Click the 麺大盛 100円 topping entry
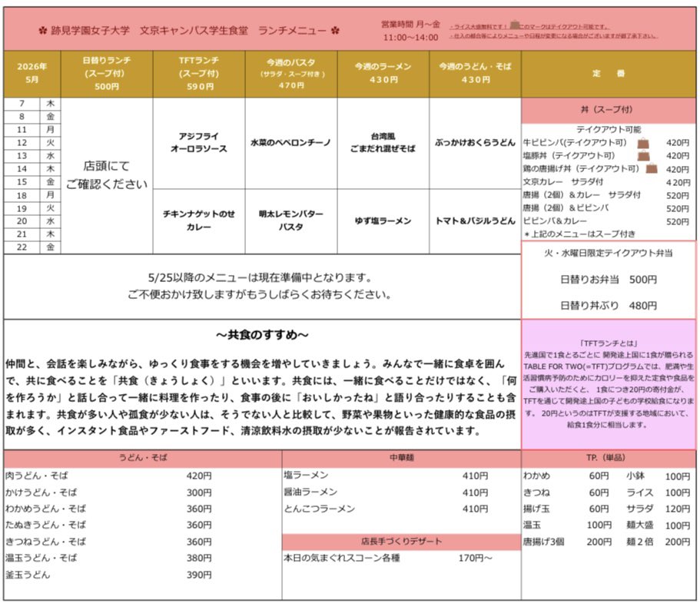700x610 pixels. (x=658, y=525)
